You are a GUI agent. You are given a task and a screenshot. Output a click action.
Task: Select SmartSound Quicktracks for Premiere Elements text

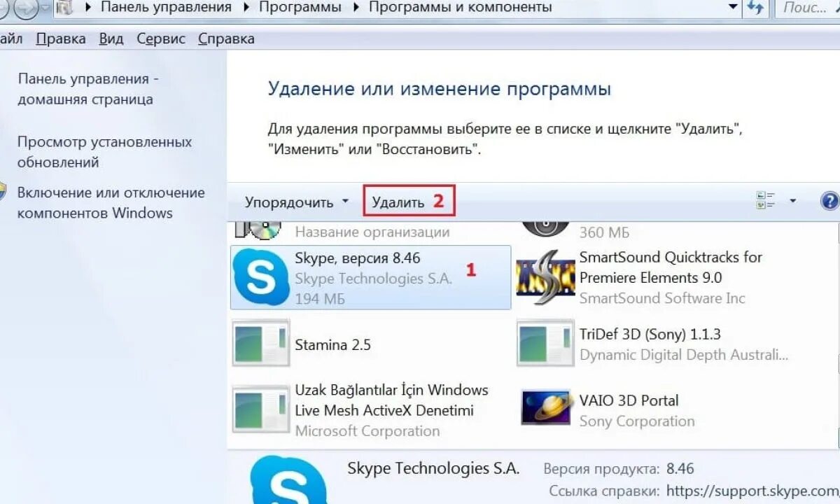point(671,267)
